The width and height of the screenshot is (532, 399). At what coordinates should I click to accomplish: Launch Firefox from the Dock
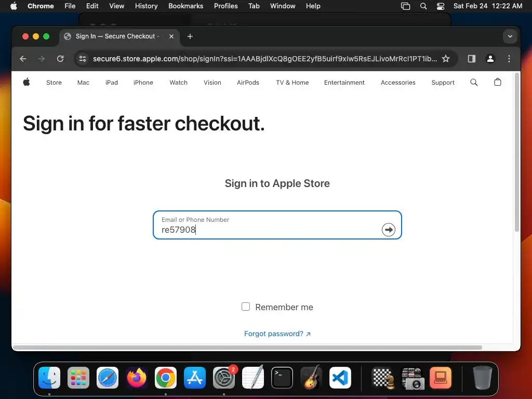137,378
